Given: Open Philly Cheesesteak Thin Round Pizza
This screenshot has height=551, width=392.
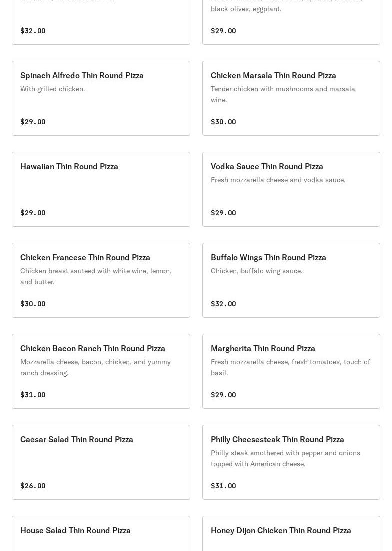Looking at the screenshot, I should pos(277,439).
